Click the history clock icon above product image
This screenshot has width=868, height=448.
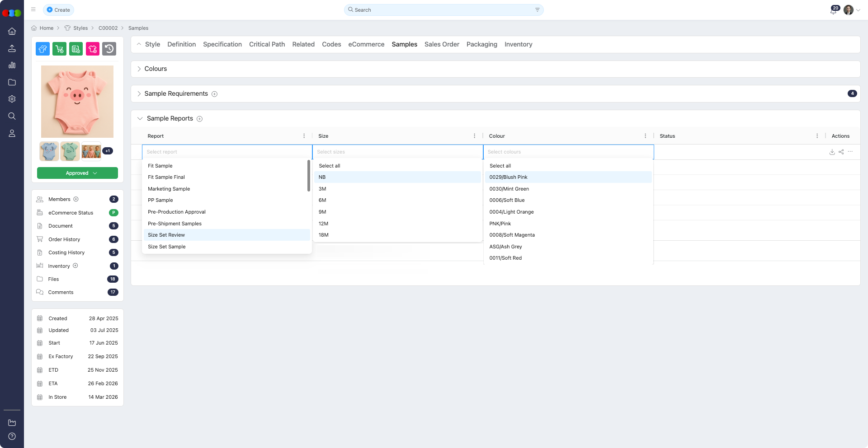[109, 49]
